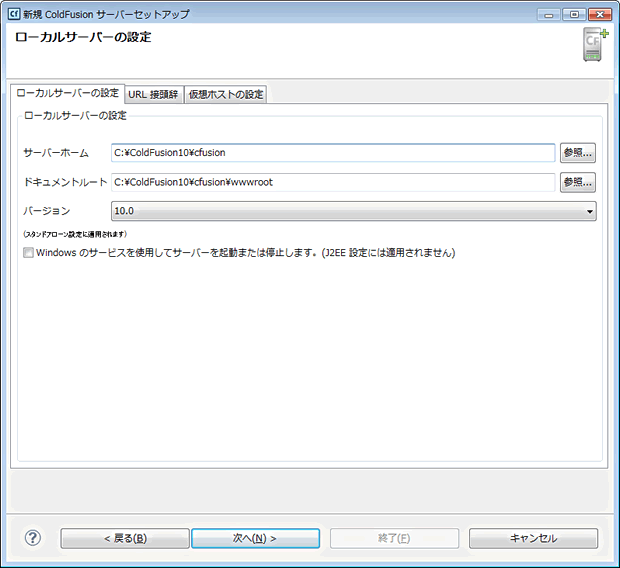Click the キャンセル button
Screen dimensions: 620x568
[533, 538]
